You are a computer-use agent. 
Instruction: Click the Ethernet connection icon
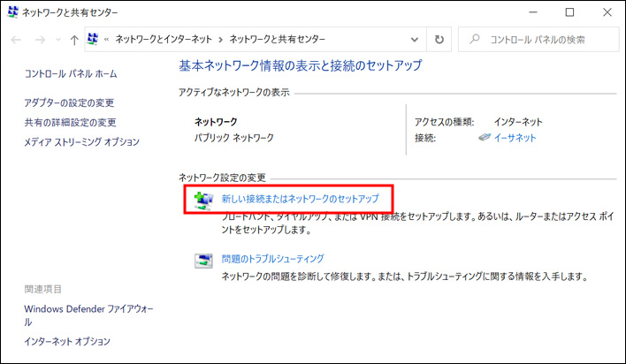[484, 138]
